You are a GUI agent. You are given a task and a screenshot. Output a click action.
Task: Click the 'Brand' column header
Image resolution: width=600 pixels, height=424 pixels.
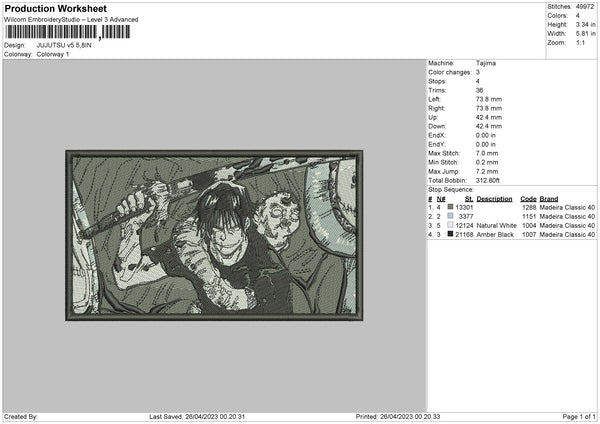click(549, 199)
